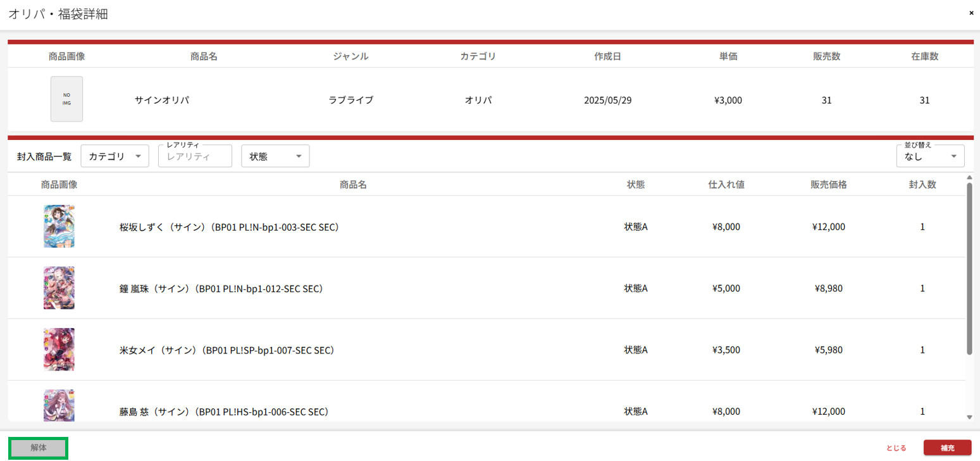
Task: Click the 仕入れ値 column header
Action: 726,184
